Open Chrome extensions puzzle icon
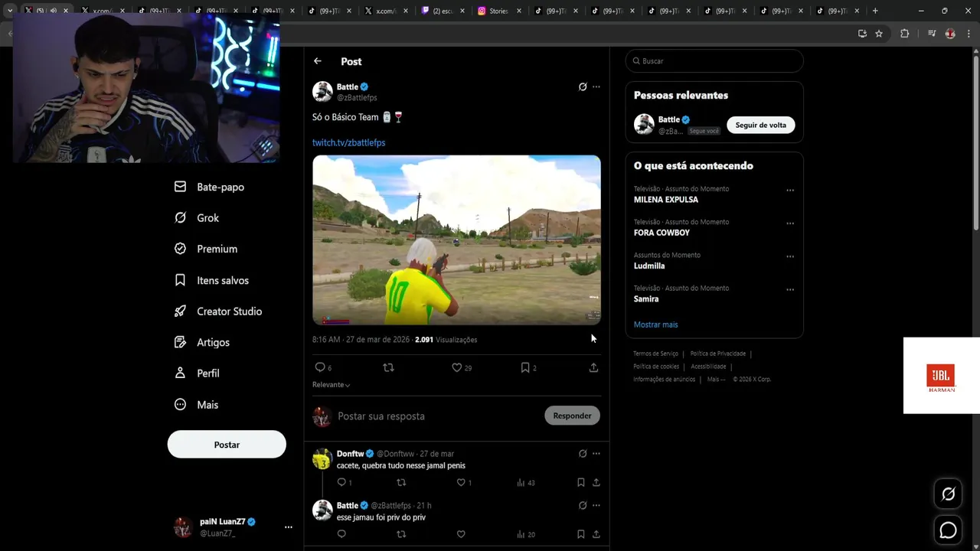This screenshot has width=980, height=551. pyautogui.click(x=904, y=34)
